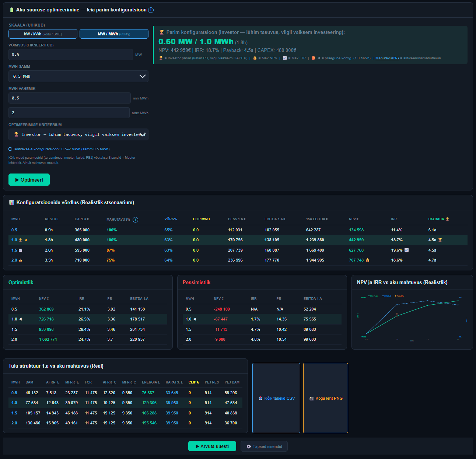Click pessimistic NPV value -248 109
The height and width of the screenshot is (459, 476).
point(222,309)
